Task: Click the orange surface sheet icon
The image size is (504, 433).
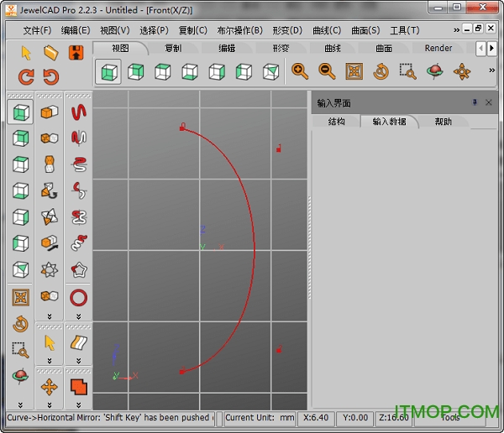Action: click(x=79, y=342)
